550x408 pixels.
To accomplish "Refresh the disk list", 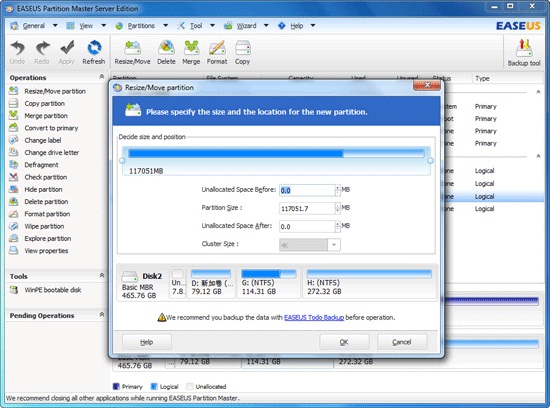I will point(94,52).
